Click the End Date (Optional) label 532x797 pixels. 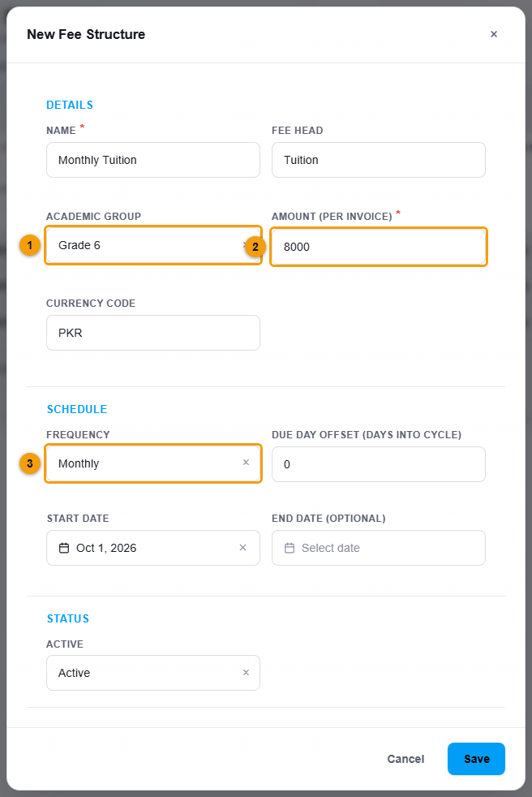coord(328,519)
